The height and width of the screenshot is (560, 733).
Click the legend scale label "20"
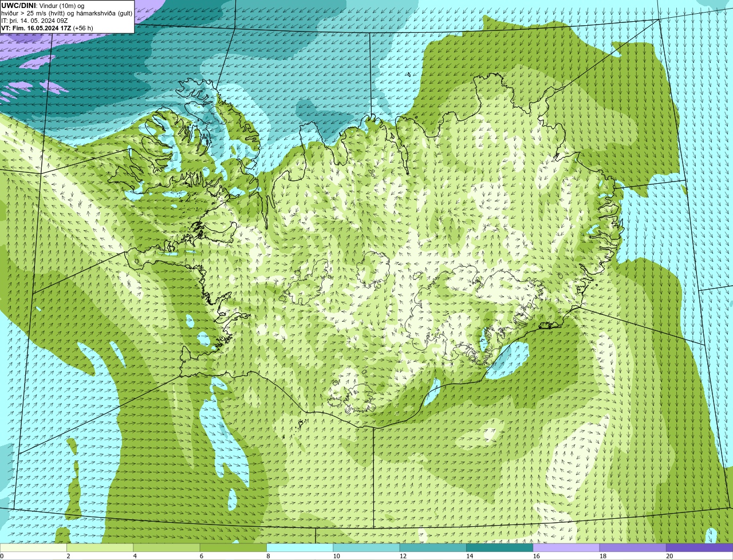(669, 556)
